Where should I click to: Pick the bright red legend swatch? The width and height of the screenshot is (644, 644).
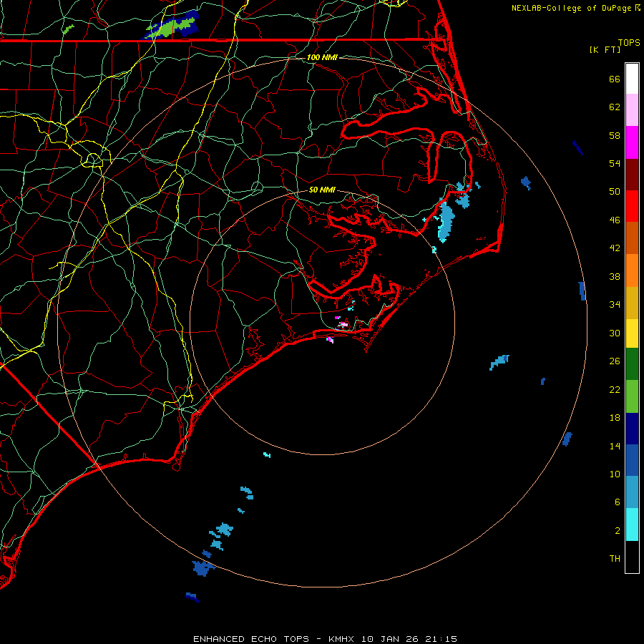[632, 206]
